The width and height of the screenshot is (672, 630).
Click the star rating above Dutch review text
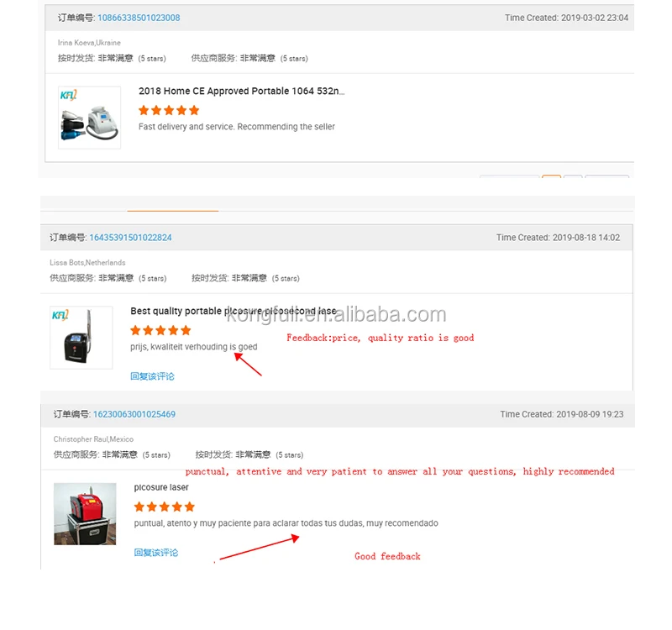coord(160,330)
